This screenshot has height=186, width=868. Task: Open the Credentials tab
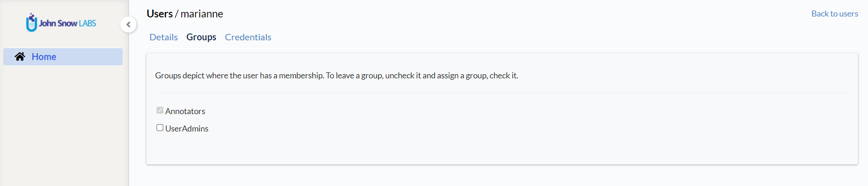tap(248, 37)
